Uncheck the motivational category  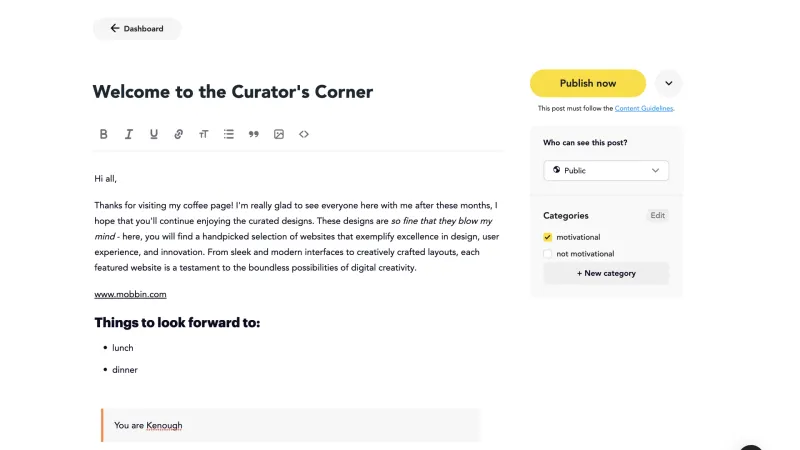[x=547, y=237]
